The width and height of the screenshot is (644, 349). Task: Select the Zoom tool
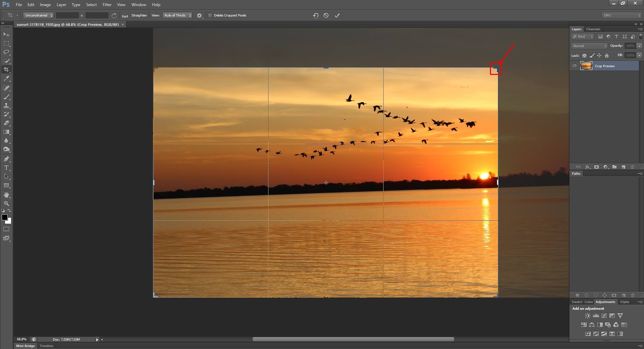(6, 204)
